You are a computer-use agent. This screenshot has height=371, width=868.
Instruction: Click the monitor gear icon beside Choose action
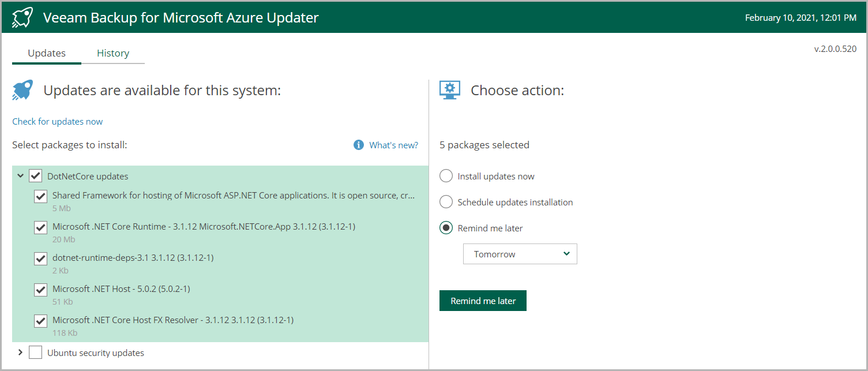(450, 90)
